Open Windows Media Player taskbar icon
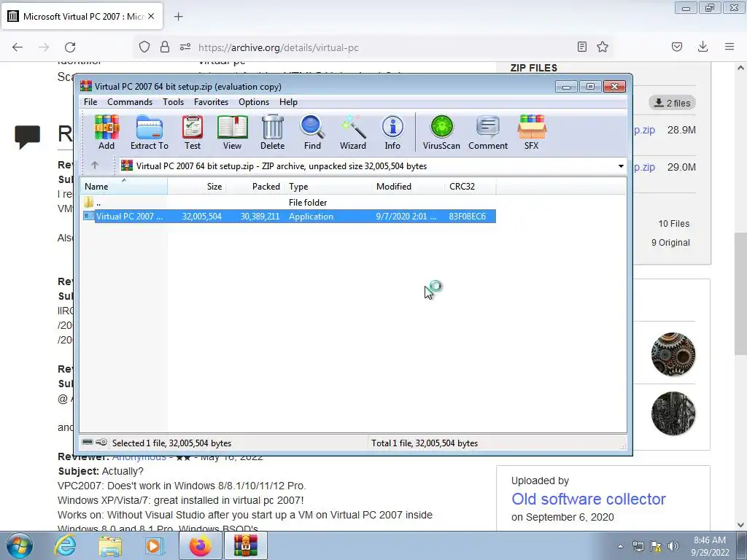This screenshot has height=560, width=747. point(154,545)
